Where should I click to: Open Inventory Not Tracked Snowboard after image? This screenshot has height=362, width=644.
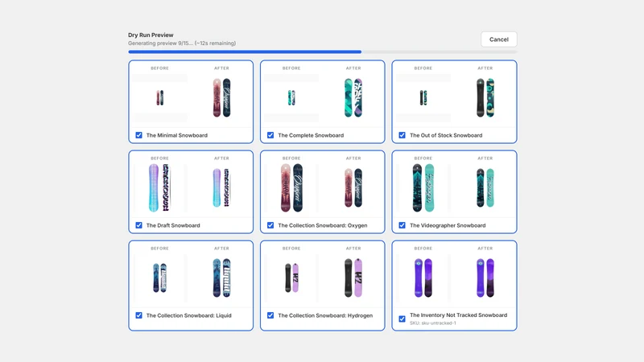(x=485, y=278)
